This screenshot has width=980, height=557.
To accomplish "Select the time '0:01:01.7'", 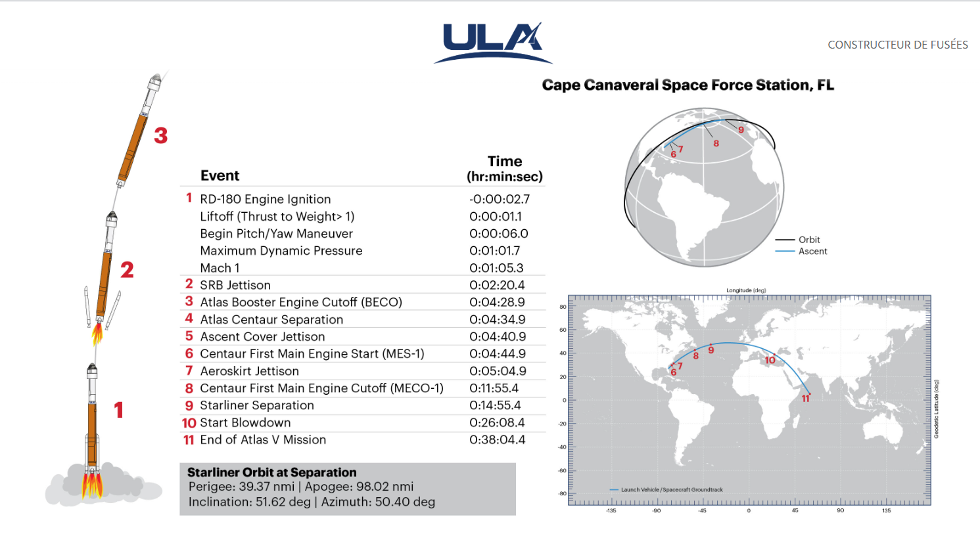I will pos(495,250).
